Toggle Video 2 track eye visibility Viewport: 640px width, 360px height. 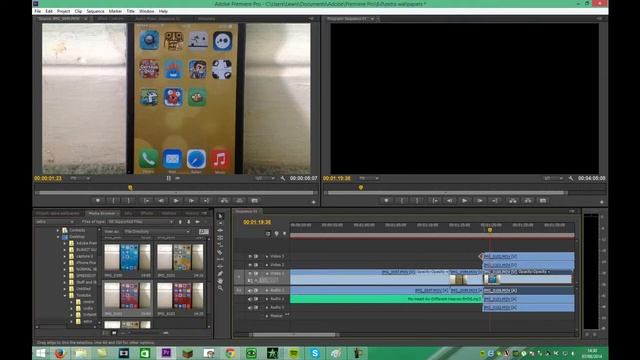pyautogui.click(x=250, y=265)
